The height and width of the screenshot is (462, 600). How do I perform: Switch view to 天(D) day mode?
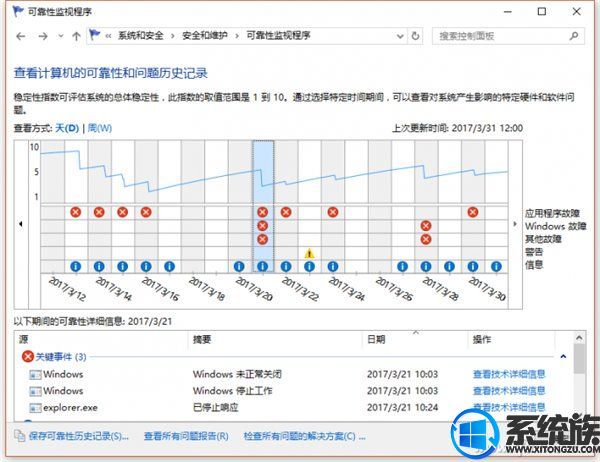point(67,128)
